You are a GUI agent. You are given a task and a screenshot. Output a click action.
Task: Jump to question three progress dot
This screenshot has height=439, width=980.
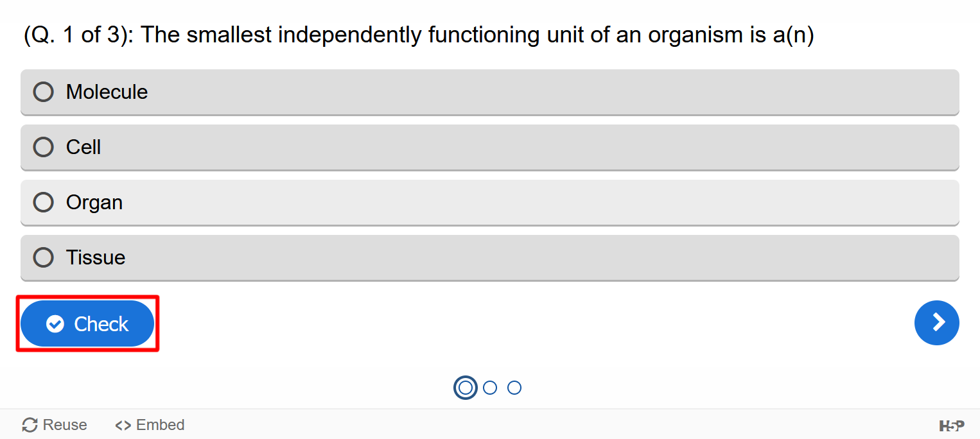click(x=514, y=388)
